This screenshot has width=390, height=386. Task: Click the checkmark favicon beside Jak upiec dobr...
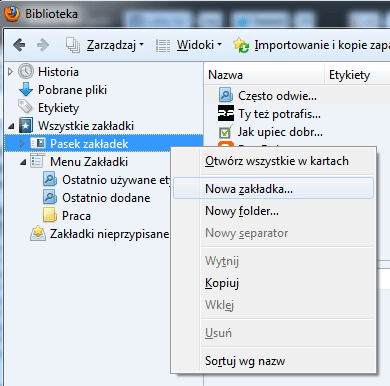[x=226, y=131]
